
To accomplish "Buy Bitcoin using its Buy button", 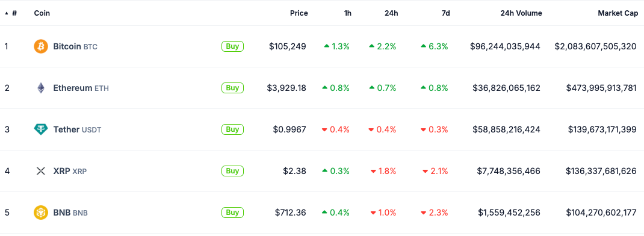I will [232, 46].
